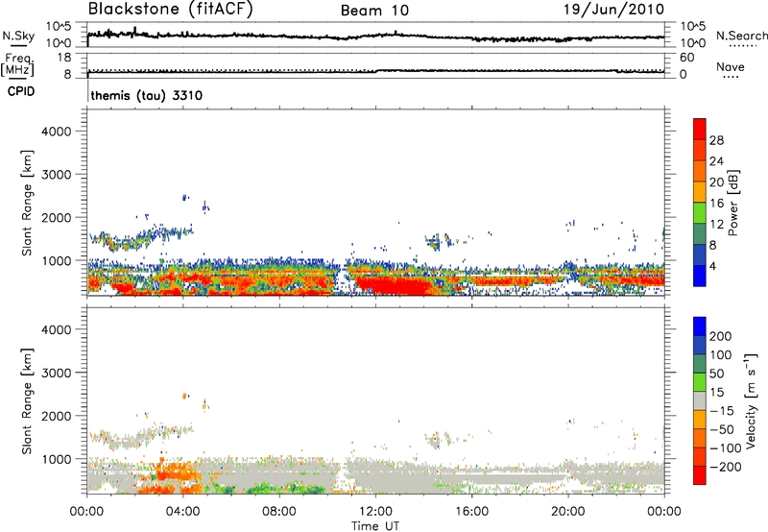
Task: Pick the blue power segment below 4
Action: click(700, 276)
